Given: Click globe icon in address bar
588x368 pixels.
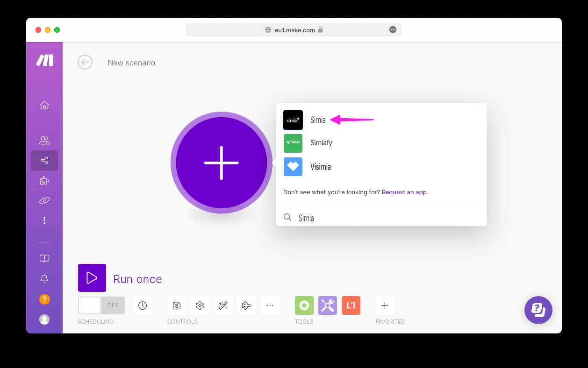Looking at the screenshot, I should 268,29.
